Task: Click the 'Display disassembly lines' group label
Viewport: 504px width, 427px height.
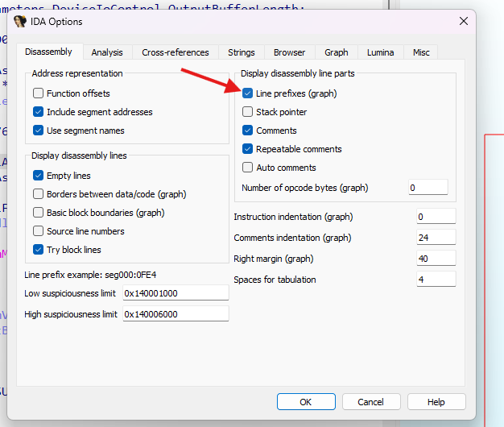Action: pos(79,155)
